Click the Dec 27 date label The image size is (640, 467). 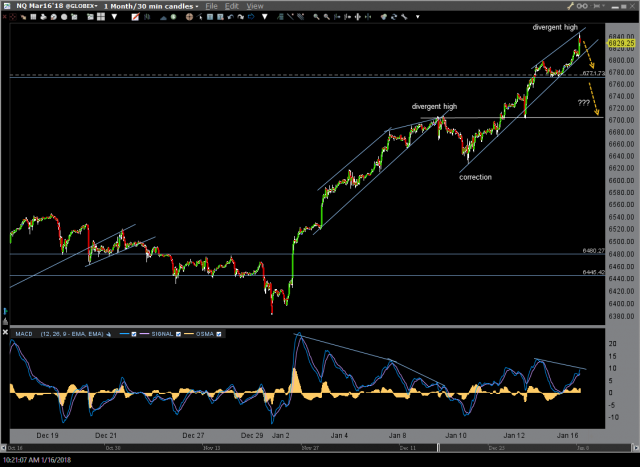click(193, 436)
